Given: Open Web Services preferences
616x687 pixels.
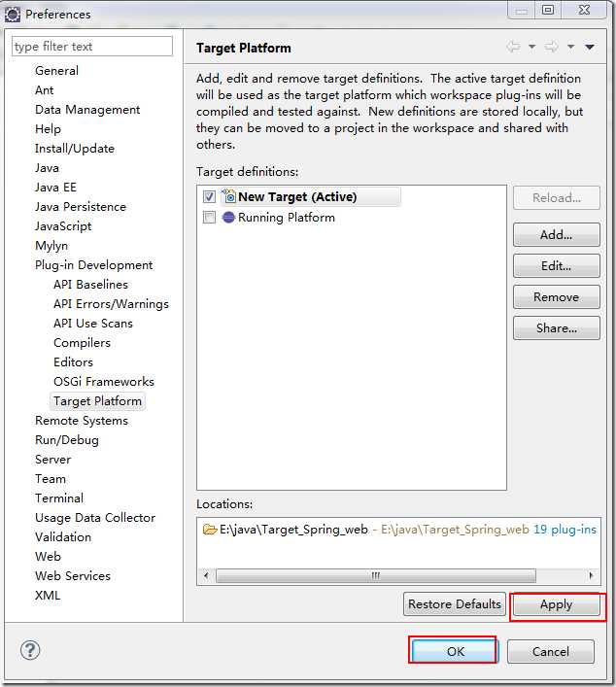Looking at the screenshot, I should 73,575.
